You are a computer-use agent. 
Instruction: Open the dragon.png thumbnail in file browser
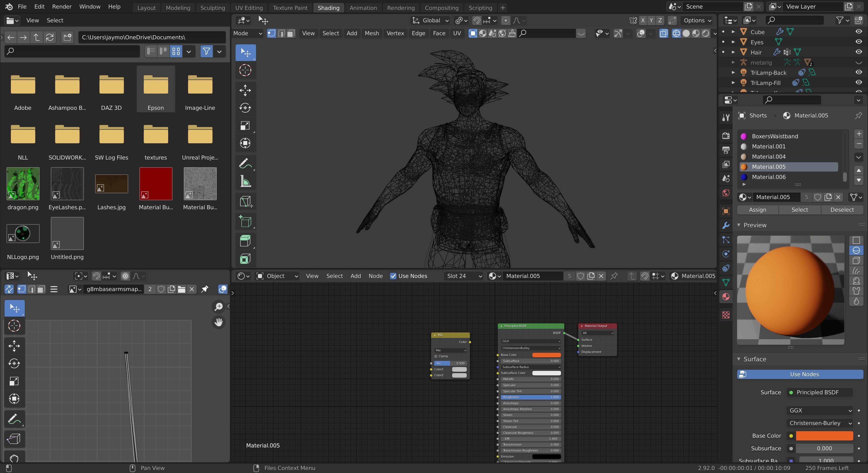(x=23, y=184)
